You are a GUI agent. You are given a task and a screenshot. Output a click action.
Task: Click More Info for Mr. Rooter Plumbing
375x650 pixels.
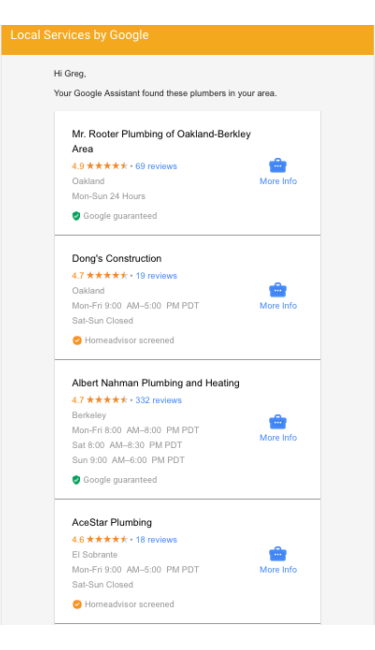(278, 181)
